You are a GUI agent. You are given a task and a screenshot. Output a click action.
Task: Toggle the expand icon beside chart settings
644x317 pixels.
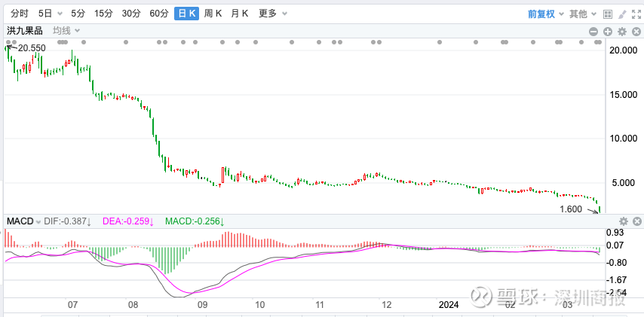(636, 31)
